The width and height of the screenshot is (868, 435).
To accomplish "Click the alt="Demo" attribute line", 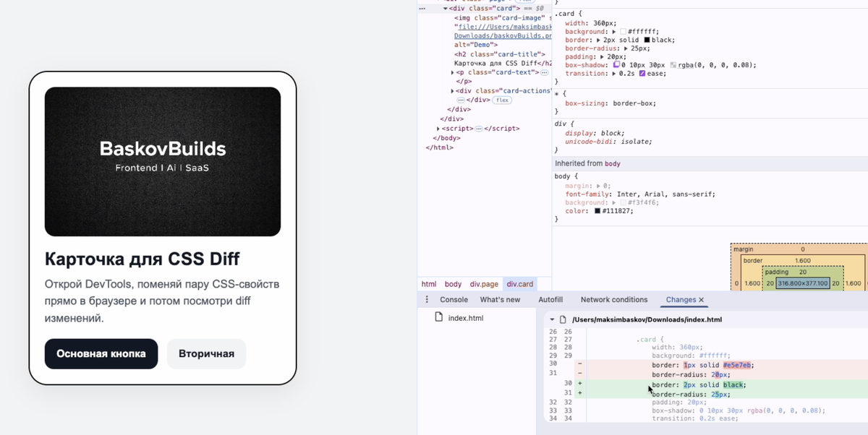I will [x=476, y=45].
